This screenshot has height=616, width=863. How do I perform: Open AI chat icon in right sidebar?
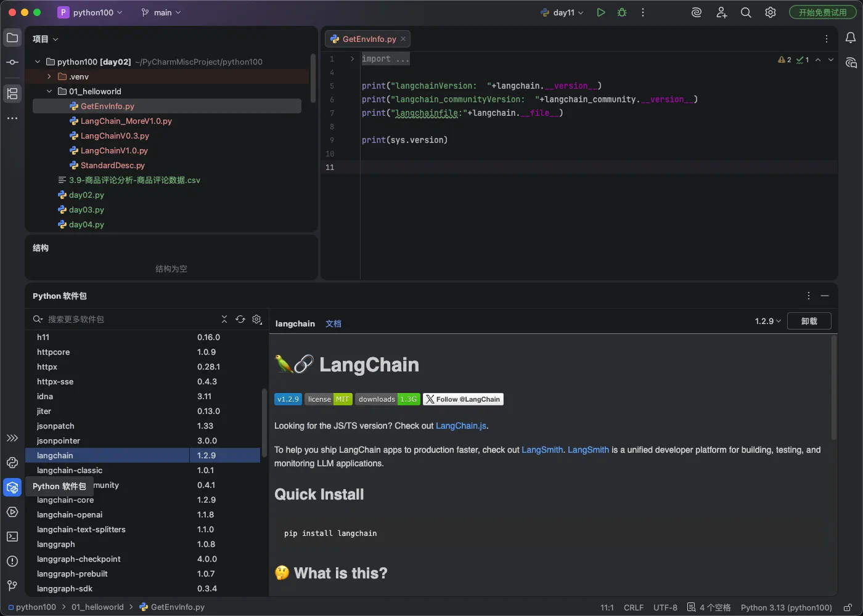[851, 62]
